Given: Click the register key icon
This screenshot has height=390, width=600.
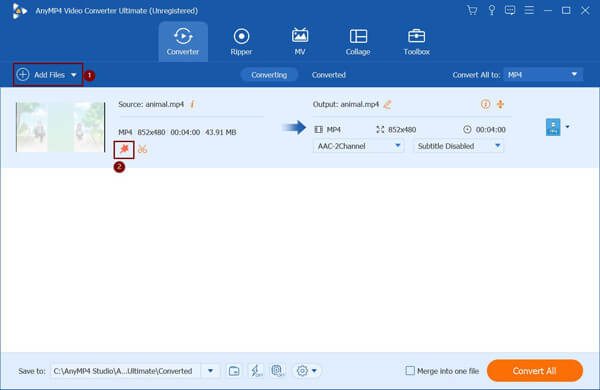Looking at the screenshot, I should point(491,10).
